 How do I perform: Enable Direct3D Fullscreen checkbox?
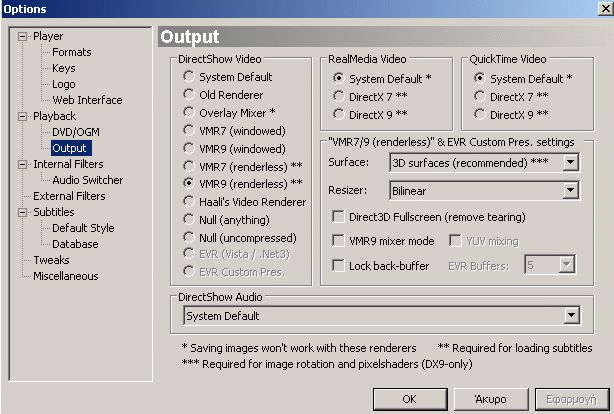click(339, 217)
